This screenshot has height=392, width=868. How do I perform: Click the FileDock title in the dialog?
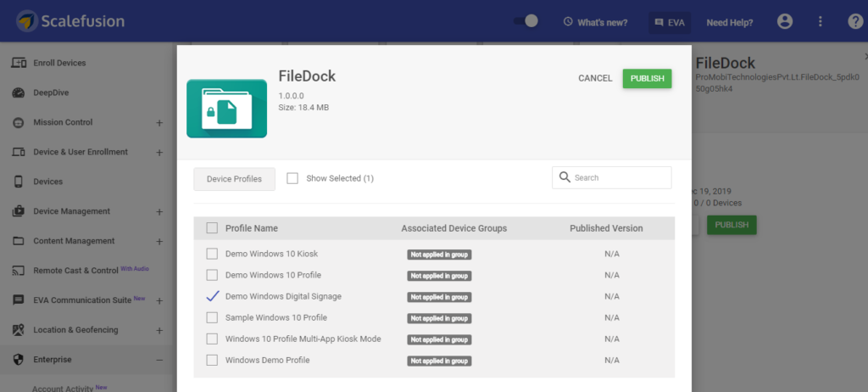[307, 76]
